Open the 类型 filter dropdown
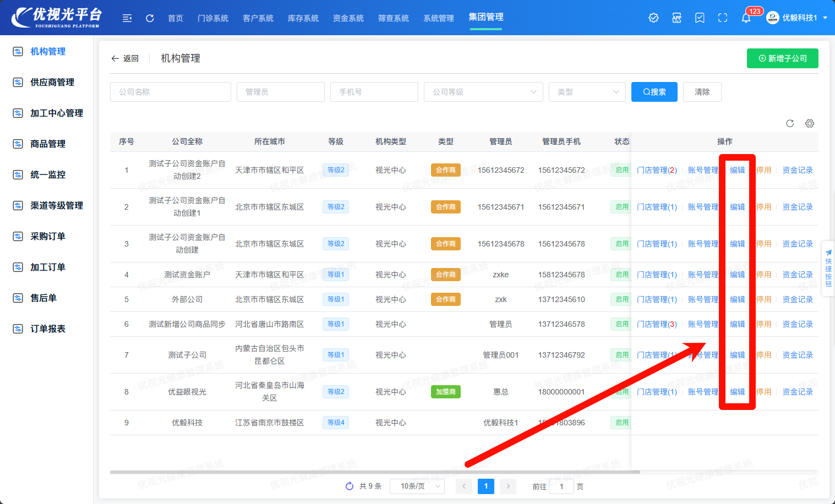 [587, 92]
